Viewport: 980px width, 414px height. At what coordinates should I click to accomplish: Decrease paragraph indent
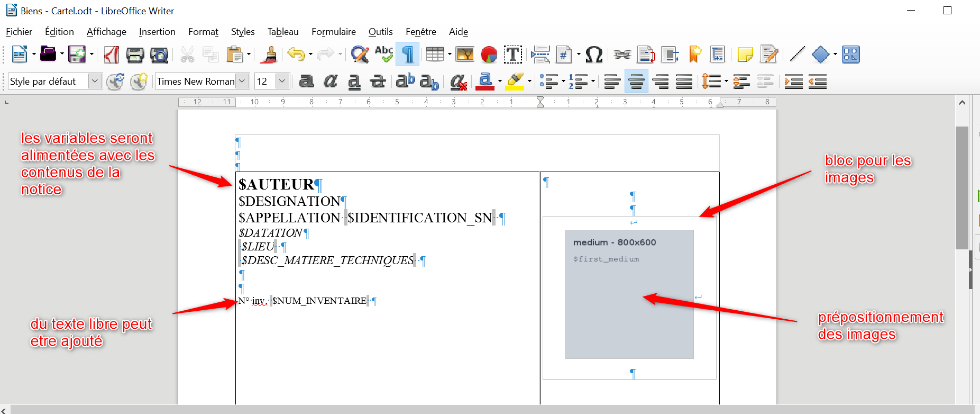click(x=818, y=82)
